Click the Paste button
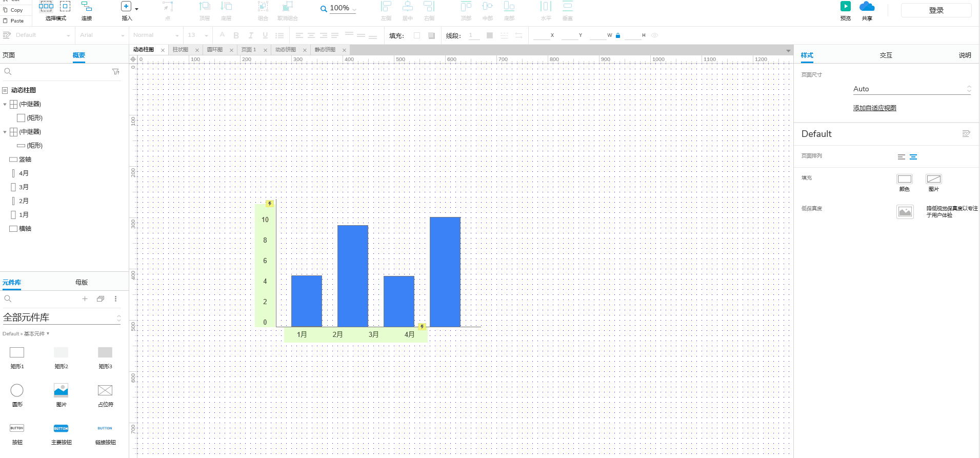This screenshot has height=458, width=980. click(x=14, y=21)
